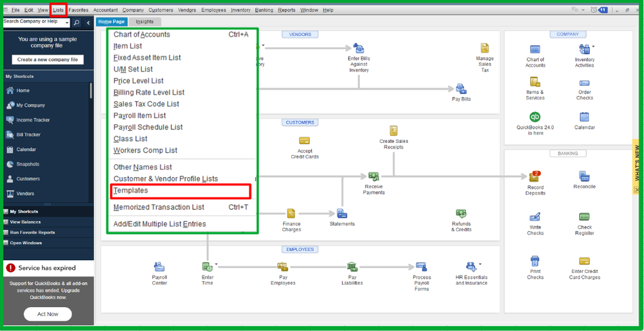
Task: Open Enter Credit Card Charges icon
Action: [584, 261]
